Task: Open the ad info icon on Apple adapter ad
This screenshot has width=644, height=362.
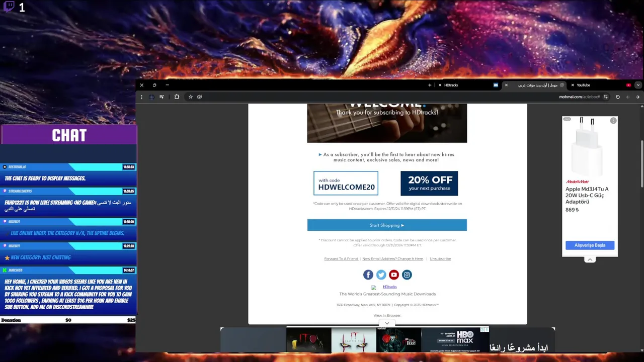Action: pyautogui.click(x=613, y=121)
